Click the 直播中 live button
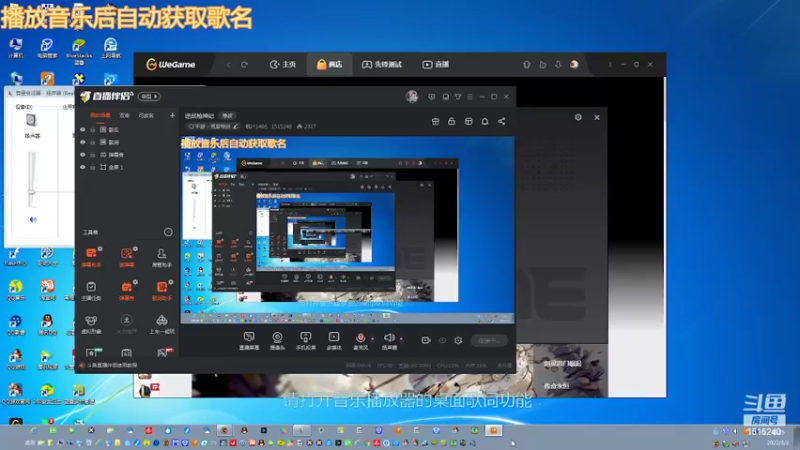 pyautogui.click(x=489, y=340)
